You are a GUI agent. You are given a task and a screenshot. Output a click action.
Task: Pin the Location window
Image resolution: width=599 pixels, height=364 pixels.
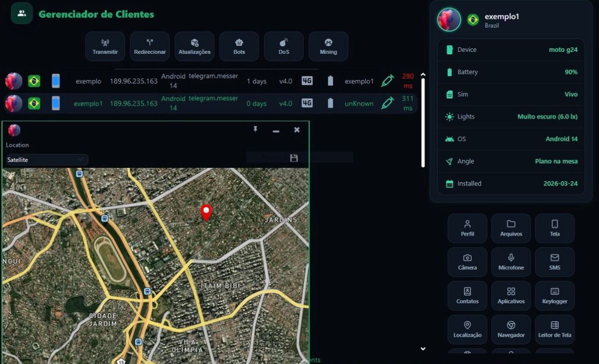click(256, 130)
